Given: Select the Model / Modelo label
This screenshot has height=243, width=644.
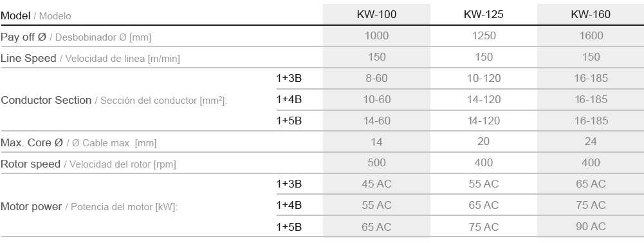Looking at the screenshot, I should [x=36, y=16].
